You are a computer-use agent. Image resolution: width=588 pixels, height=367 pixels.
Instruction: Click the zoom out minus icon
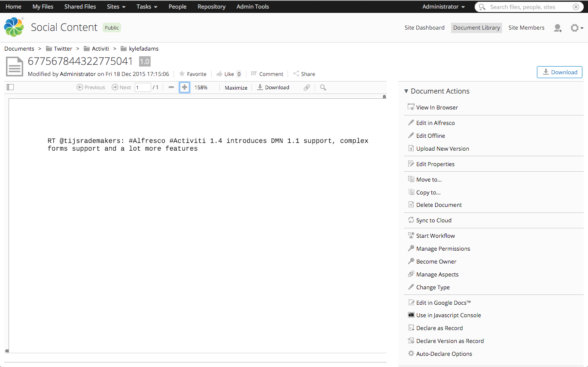pos(171,87)
